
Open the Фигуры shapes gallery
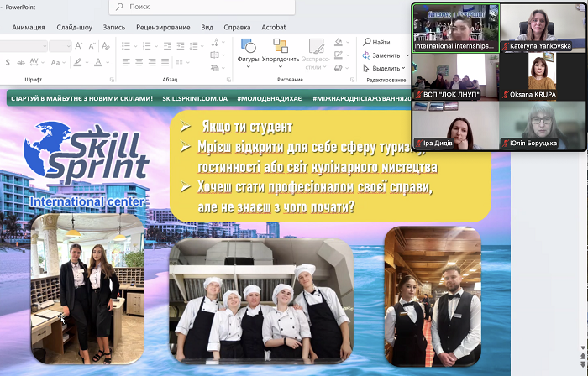click(x=248, y=50)
